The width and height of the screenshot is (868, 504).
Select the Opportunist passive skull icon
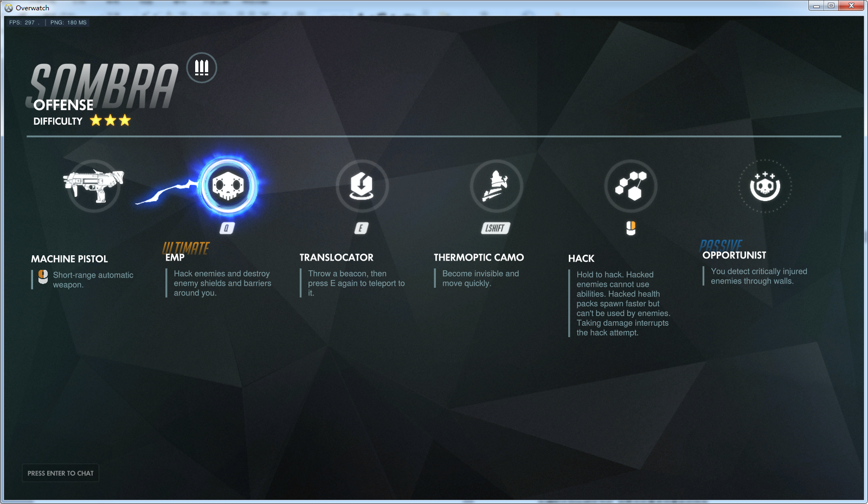(x=765, y=186)
